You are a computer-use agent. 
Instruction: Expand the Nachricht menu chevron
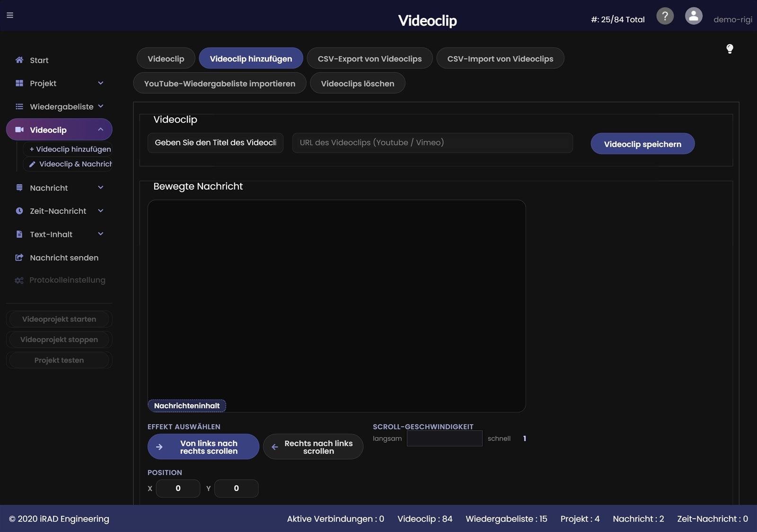point(100,188)
